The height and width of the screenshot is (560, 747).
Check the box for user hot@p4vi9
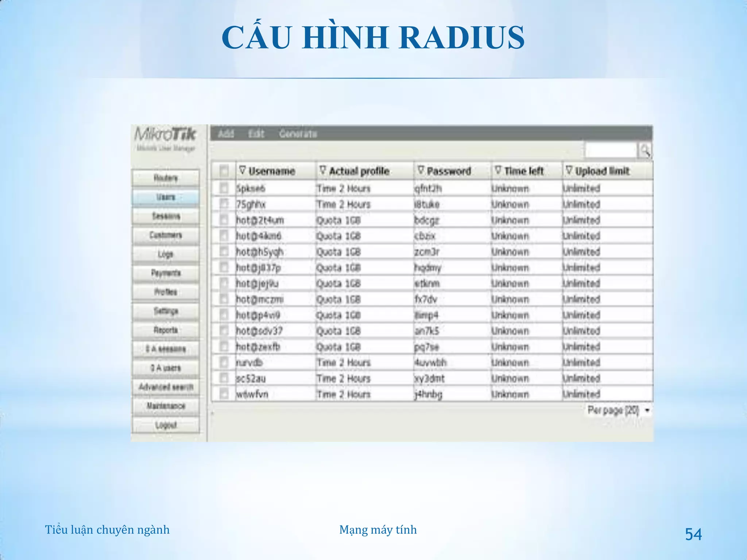point(224,315)
